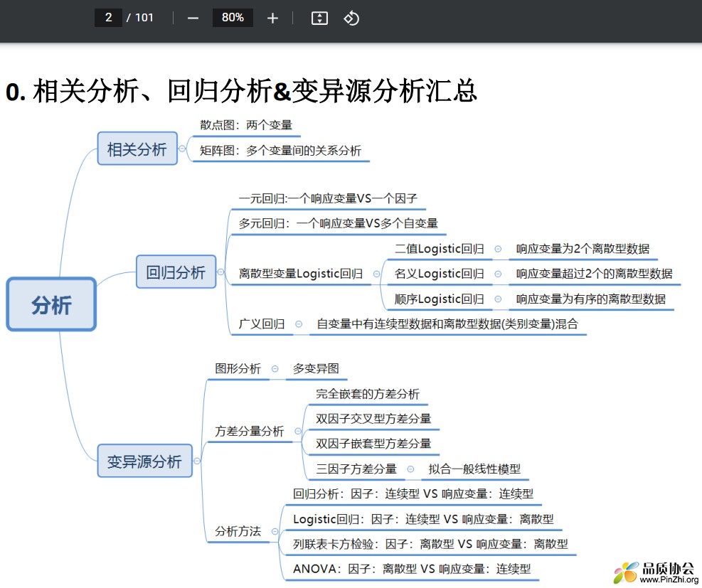Edit the page number field showing 2
Image resolution: width=702 pixels, height=588 pixels.
108,18
